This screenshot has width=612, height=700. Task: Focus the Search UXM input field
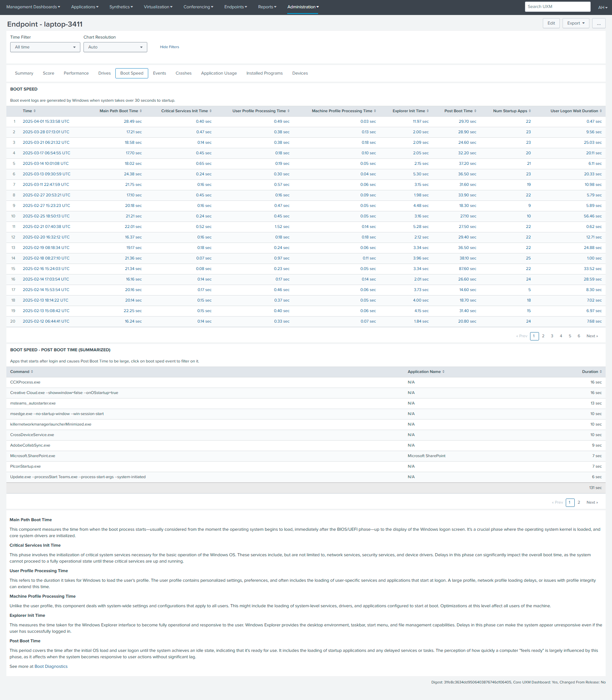557,6
